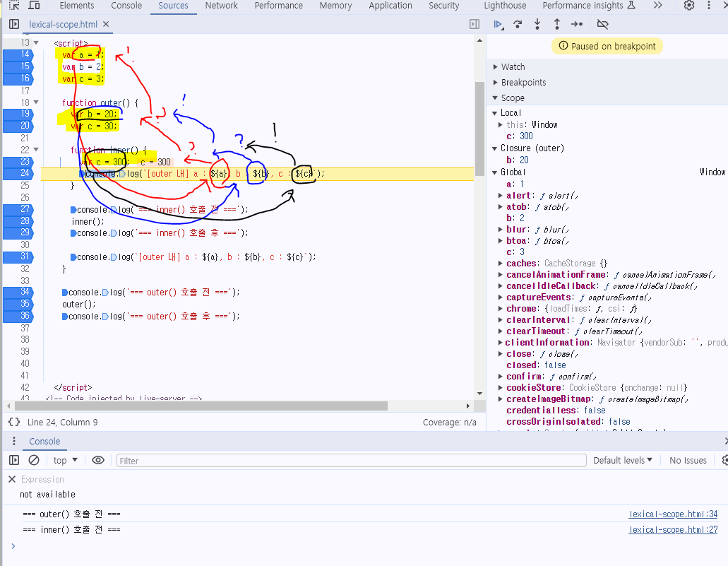This screenshot has width=728, height=566.
Task: Expand the caches: CacheStorage entry
Action: pos(500,263)
